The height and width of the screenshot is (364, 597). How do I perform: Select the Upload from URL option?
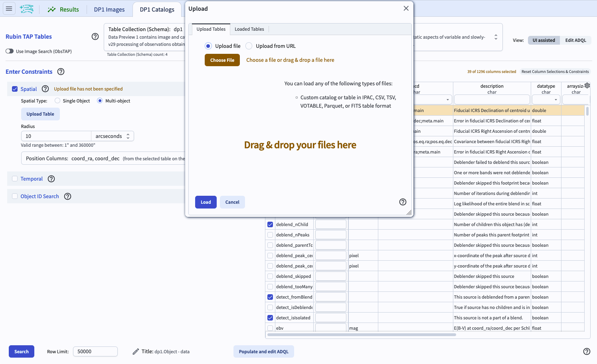(x=249, y=46)
